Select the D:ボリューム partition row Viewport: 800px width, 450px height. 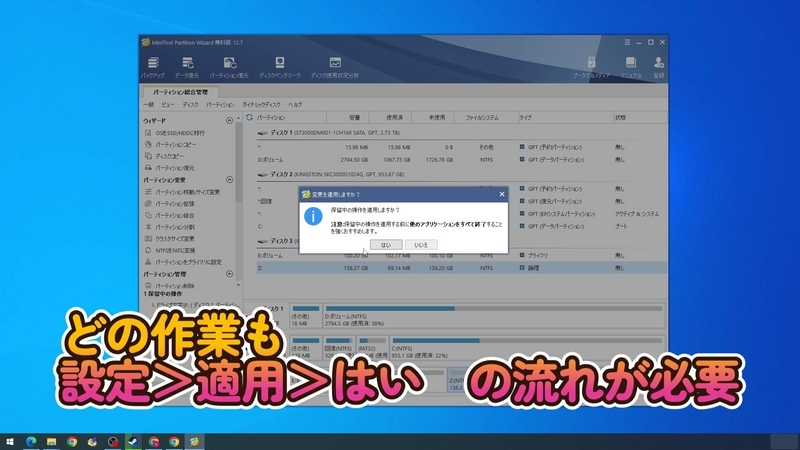point(462,160)
